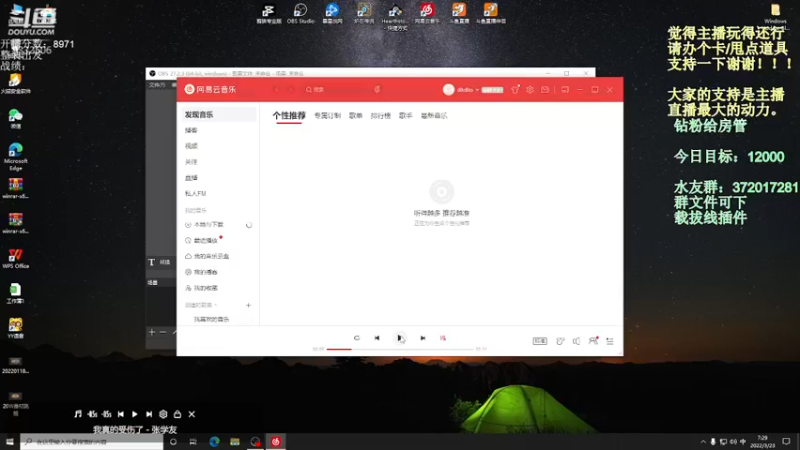Click the desktop lyrics music note icon
Image resolution: width=800 pixels, height=450 pixels.
[78, 414]
